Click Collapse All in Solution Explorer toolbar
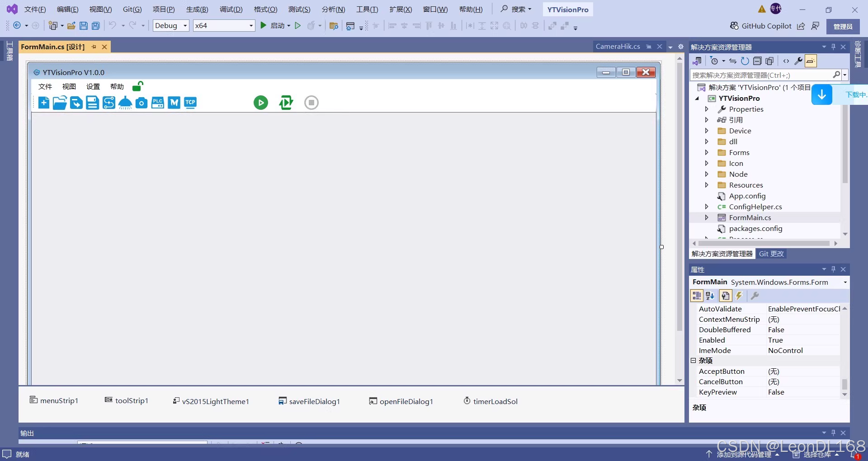This screenshot has width=868, height=461. (757, 61)
